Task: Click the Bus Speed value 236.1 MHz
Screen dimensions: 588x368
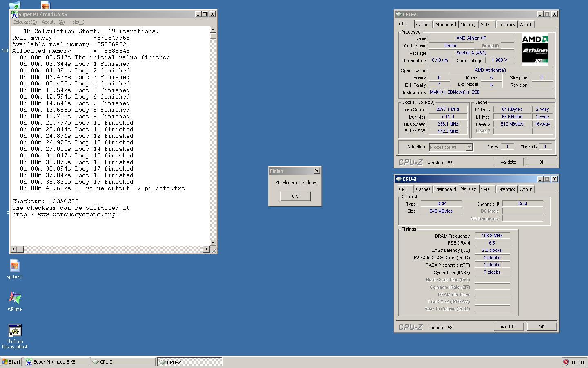Action: (448, 124)
